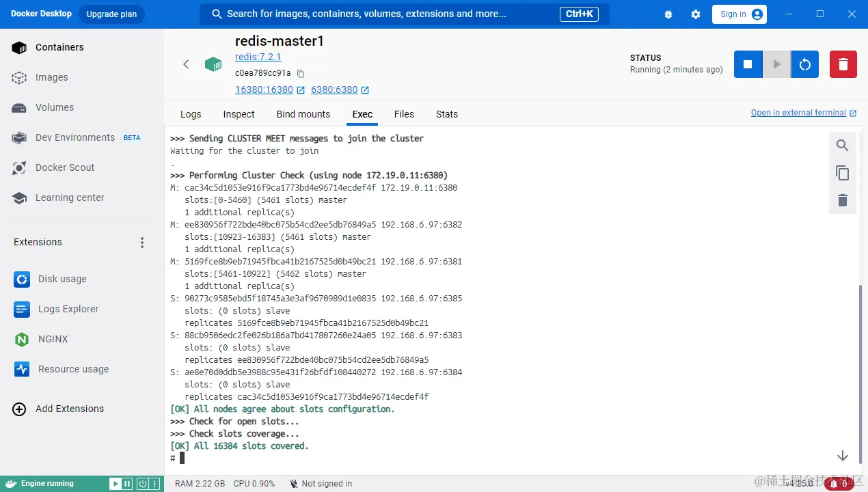Click the redis-master1 container title
This screenshot has width=868, height=492.
pyautogui.click(x=280, y=41)
